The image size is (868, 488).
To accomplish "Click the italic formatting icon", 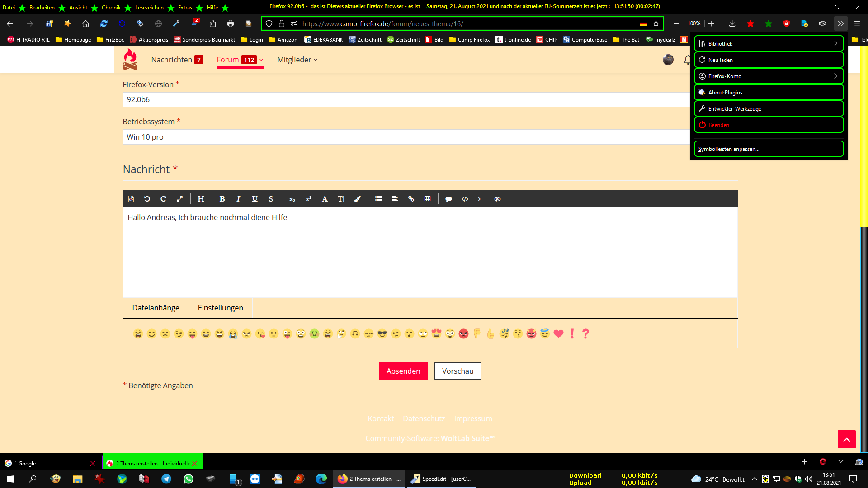I will tap(238, 199).
